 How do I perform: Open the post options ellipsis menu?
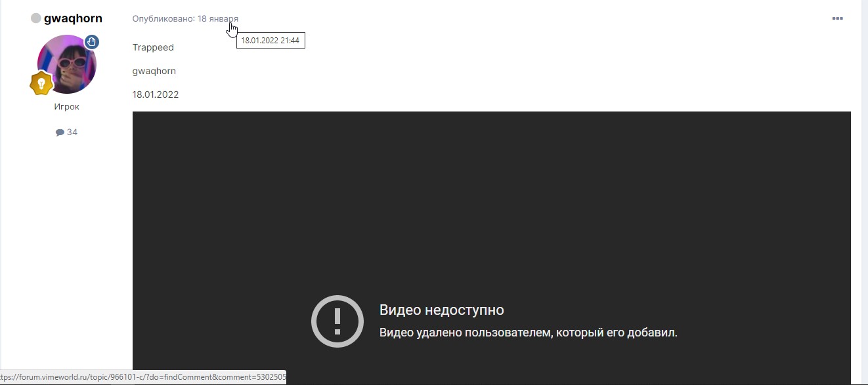tap(837, 18)
